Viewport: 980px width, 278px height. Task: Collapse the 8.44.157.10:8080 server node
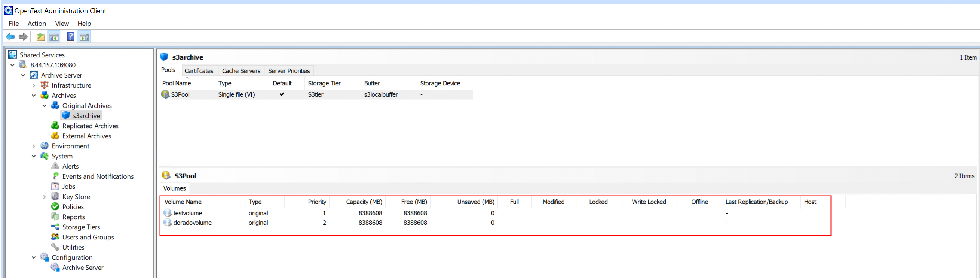coord(13,65)
